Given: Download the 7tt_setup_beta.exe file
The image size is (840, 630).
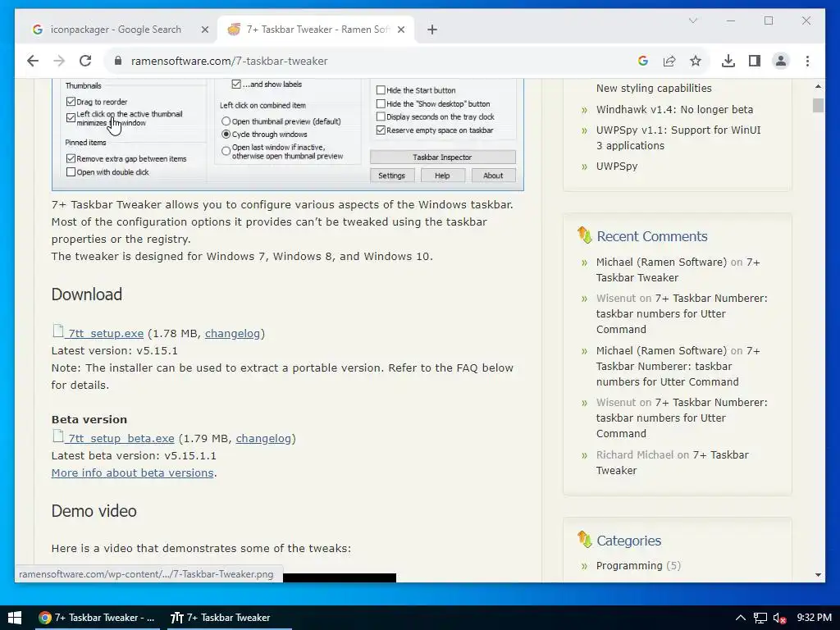Looking at the screenshot, I should click(x=121, y=438).
